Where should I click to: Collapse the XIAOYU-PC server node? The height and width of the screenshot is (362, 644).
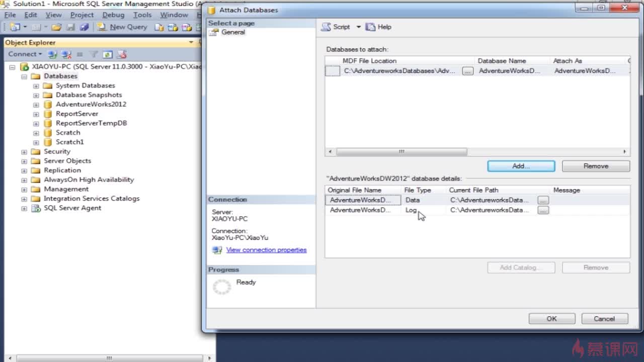[12, 67]
